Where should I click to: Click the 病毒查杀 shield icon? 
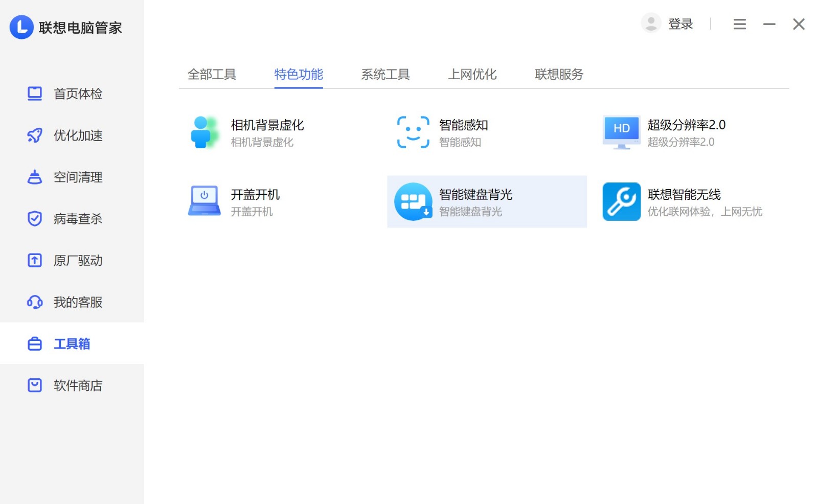coord(35,219)
